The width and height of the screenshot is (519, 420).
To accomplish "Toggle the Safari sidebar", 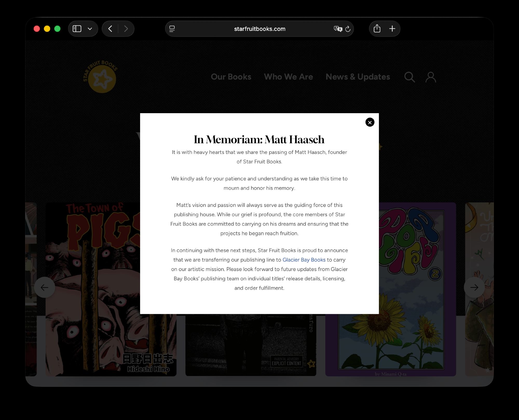I will (77, 29).
